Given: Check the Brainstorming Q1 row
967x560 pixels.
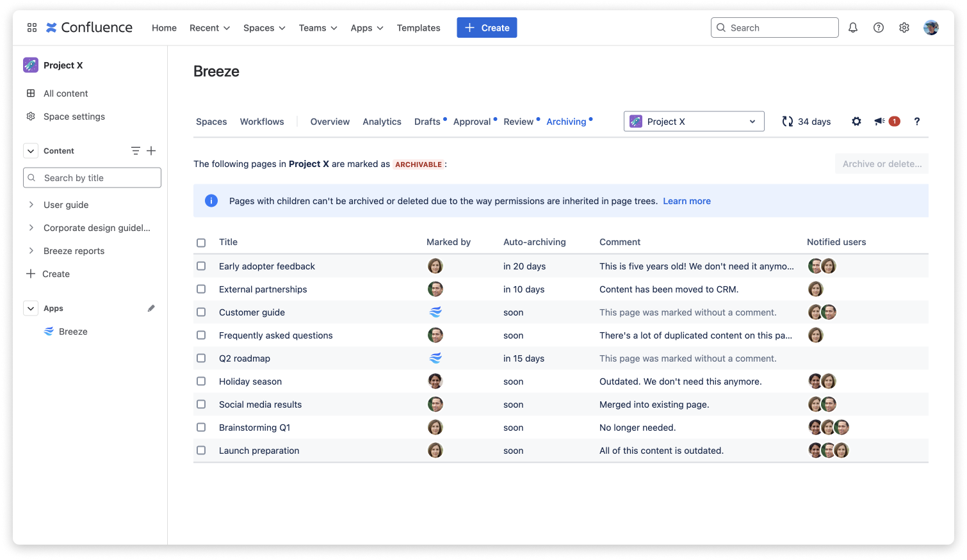Looking at the screenshot, I should [x=201, y=428].
